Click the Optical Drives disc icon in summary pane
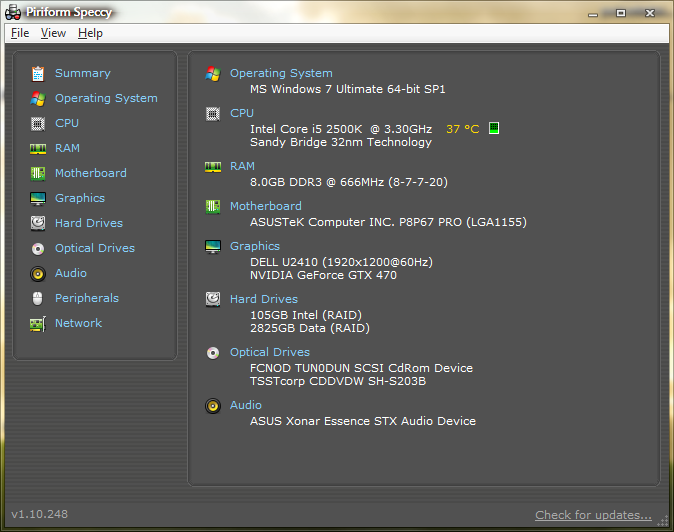The height and width of the screenshot is (532, 674). click(213, 353)
